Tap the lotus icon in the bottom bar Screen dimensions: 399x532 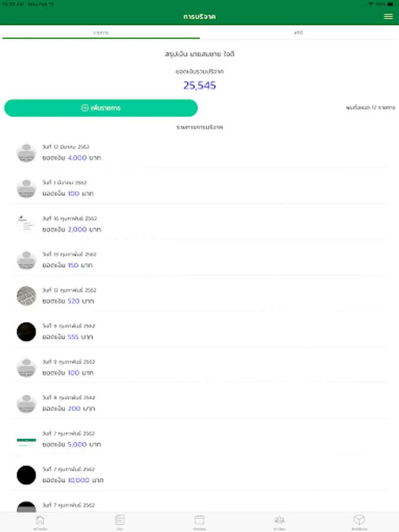(x=279, y=520)
